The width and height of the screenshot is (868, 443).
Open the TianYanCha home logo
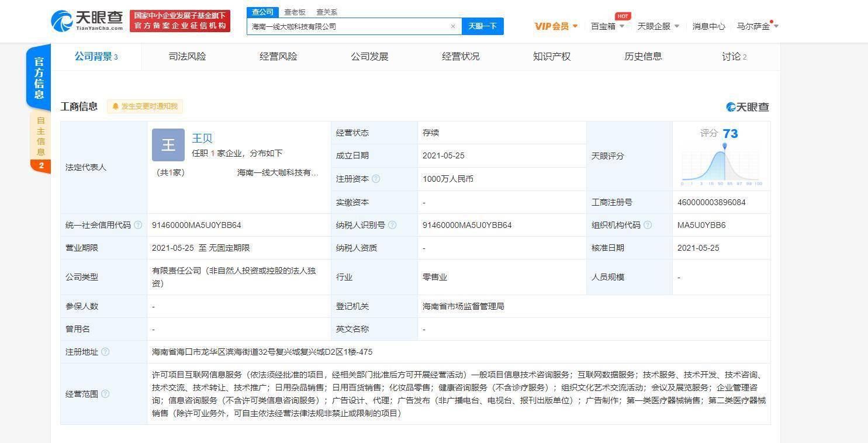(x=87, y=20)
